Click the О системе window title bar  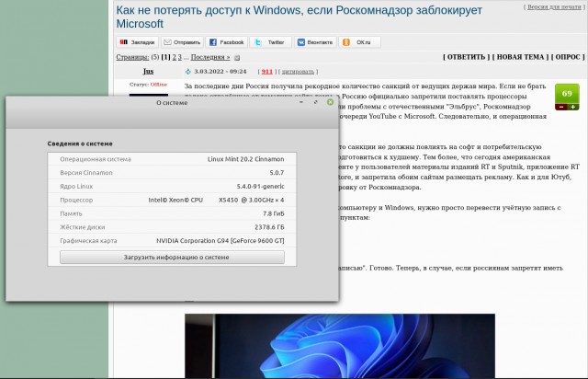click(172, 102)
